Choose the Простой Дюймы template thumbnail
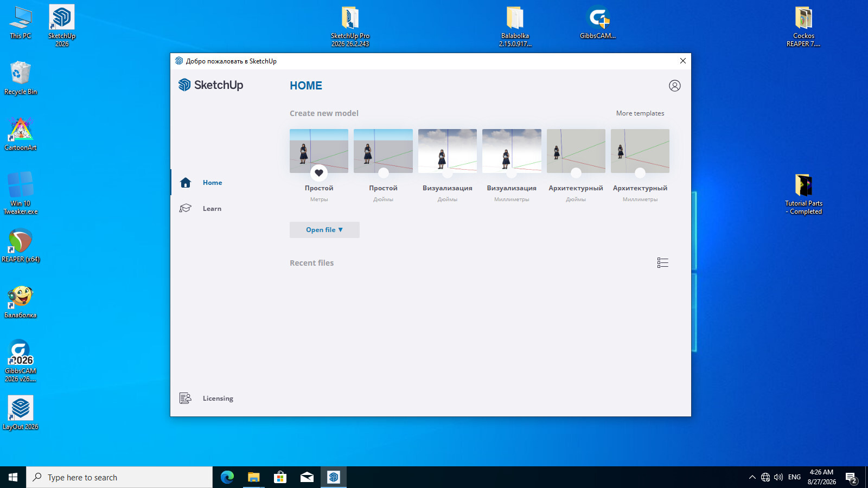Screen dimensions: 868x488 (x=383, y=151)
